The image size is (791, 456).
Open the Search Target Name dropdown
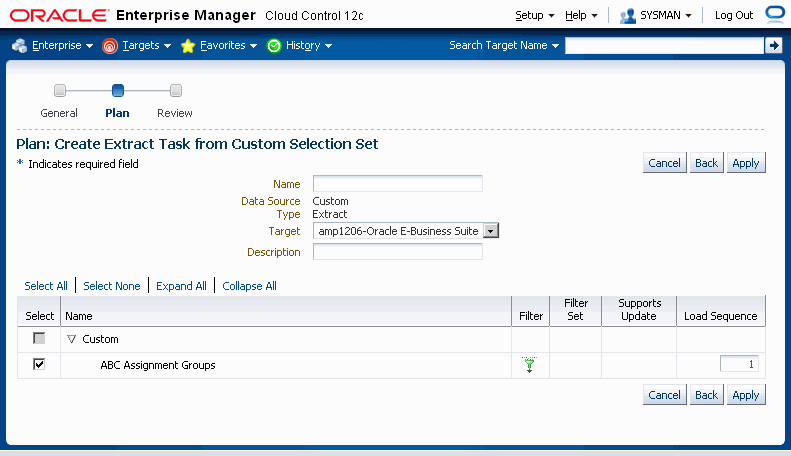coord(504,45)
